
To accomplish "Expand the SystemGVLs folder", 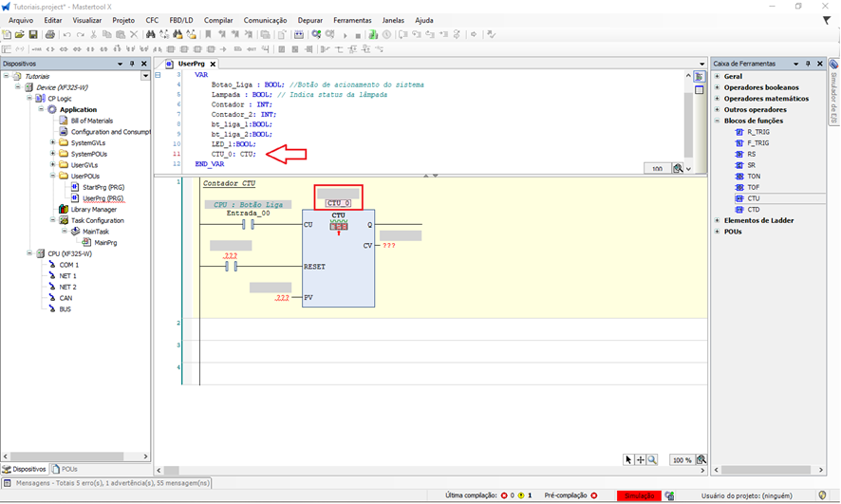I will (x=53, y=142).
